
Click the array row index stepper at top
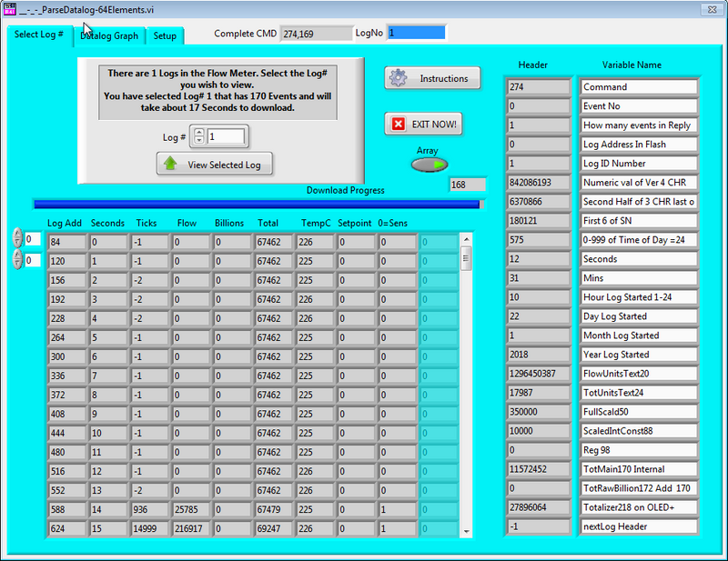click(x=17, y=238)
